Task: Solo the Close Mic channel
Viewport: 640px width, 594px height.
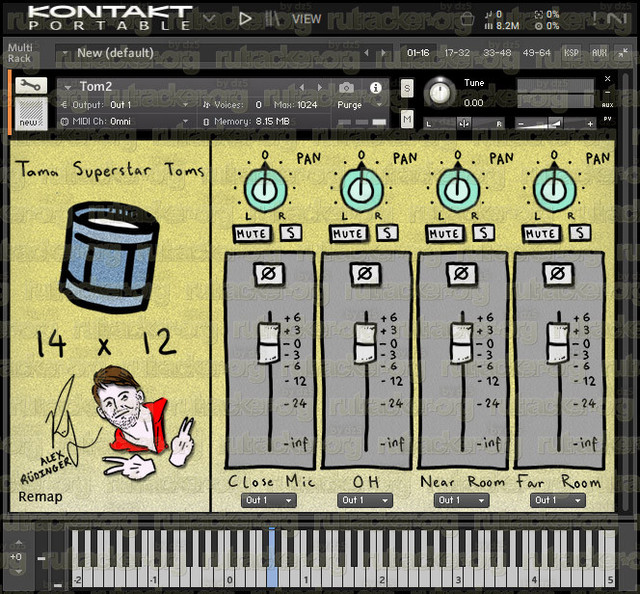Action: [x=291, y=233]
